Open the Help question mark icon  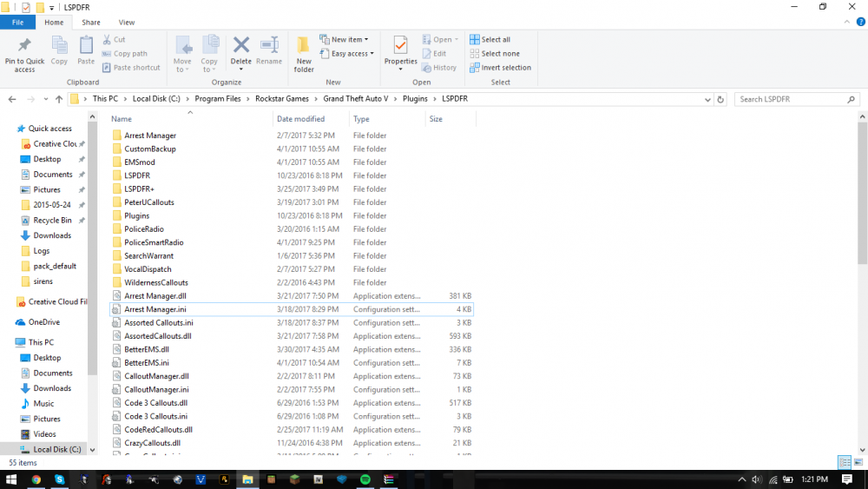[x=861, y=23]
